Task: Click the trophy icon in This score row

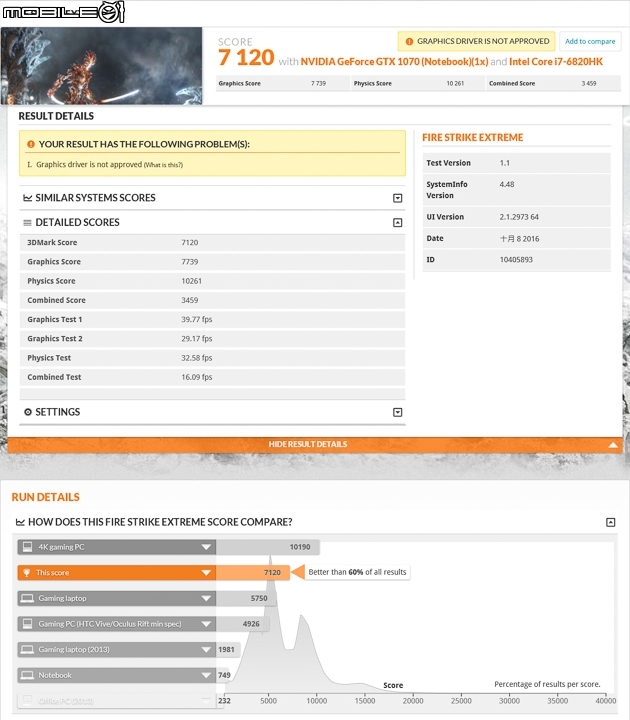Action: (x=27, y=573)
